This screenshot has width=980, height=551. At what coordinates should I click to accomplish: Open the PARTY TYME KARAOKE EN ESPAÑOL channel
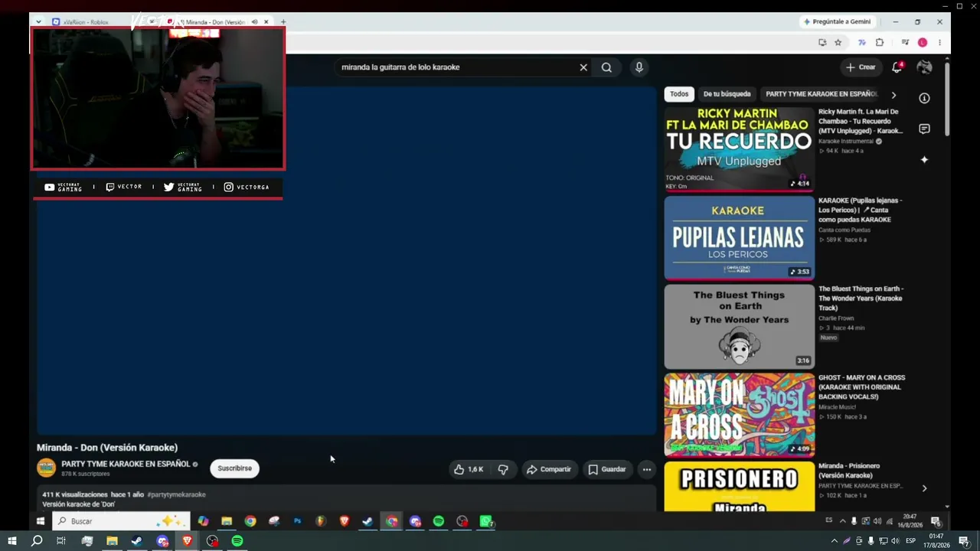click(x=126, y=464)
